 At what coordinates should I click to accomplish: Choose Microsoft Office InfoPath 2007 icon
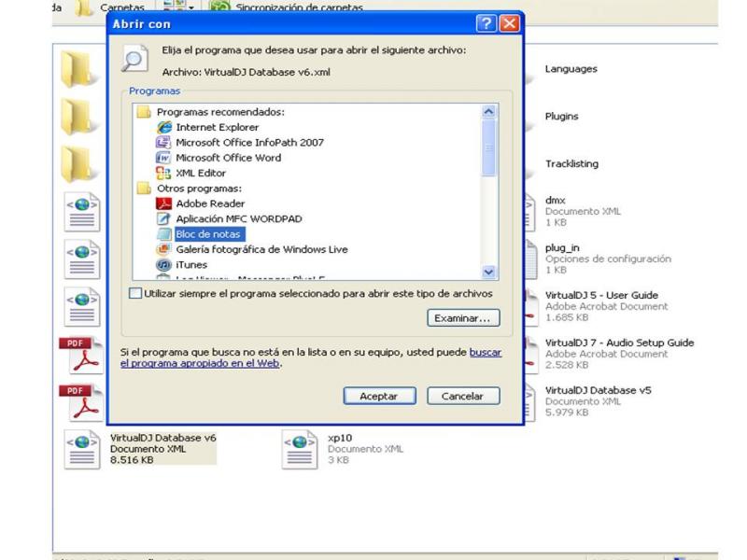pos(163,143)
